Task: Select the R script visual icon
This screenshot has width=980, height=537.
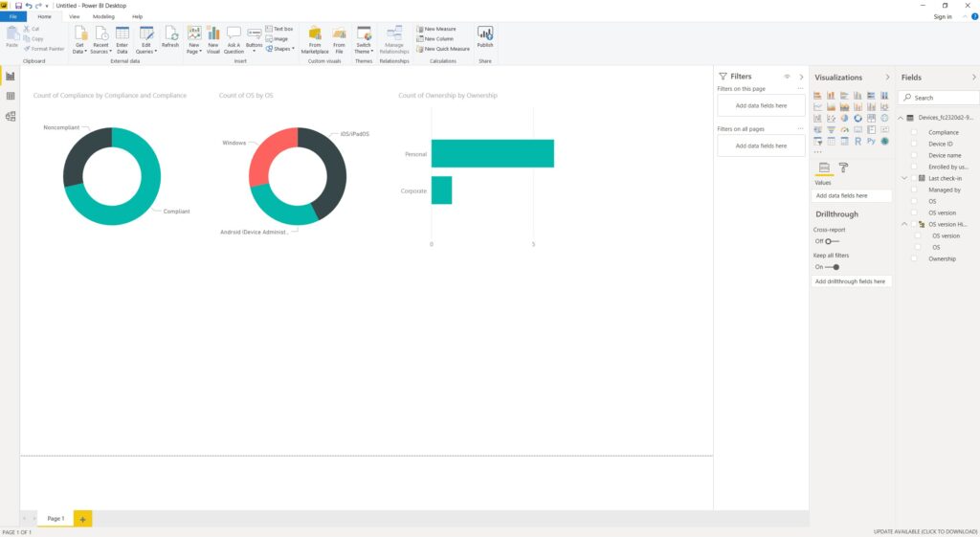Action: coord(858,141)
